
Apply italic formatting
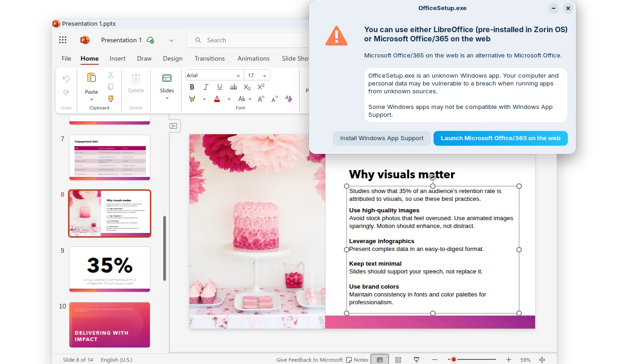(206, 87)
